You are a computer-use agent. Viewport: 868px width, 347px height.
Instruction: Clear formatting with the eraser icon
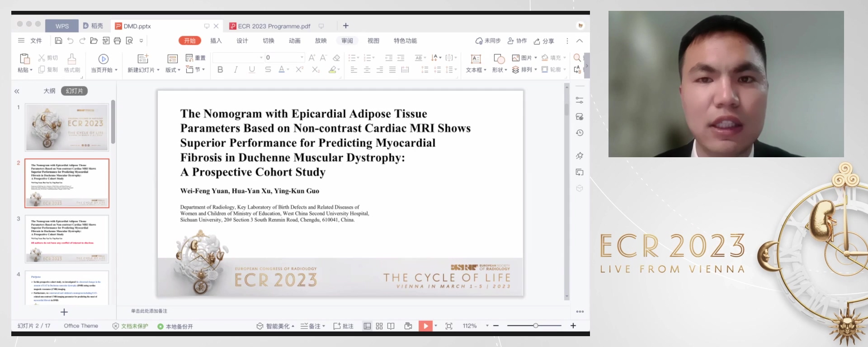(336, 58)
